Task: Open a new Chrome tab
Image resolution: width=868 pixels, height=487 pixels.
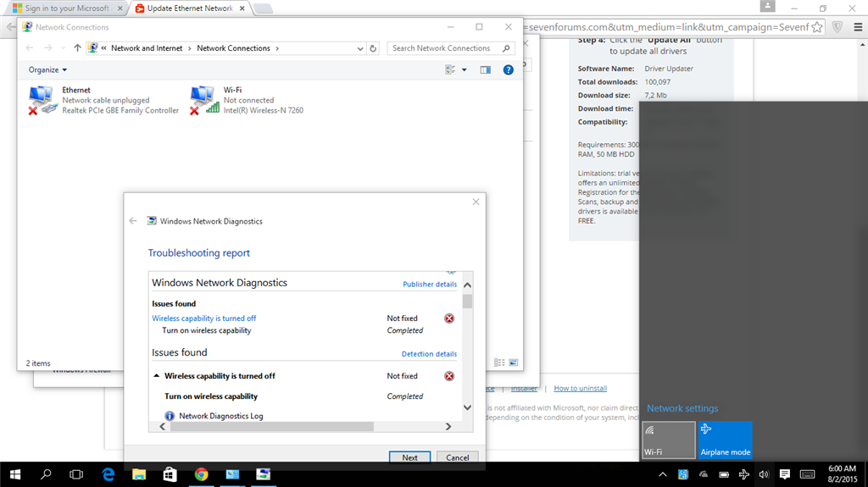Action: [x=264, y=8]
